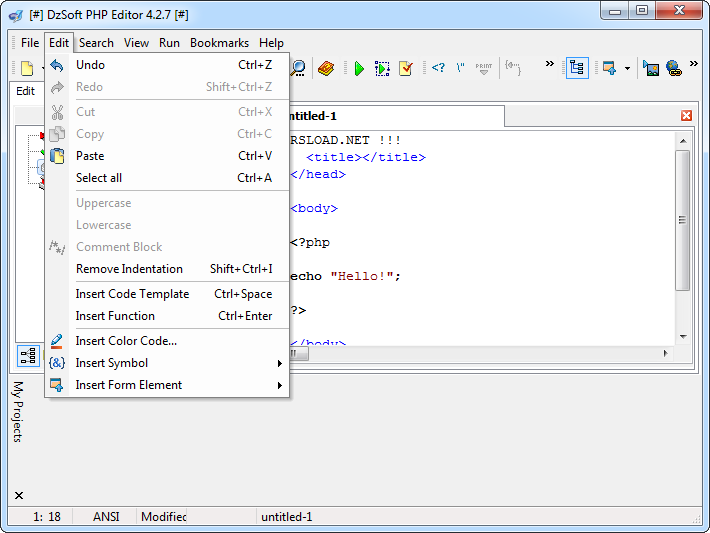Click the Insert hyperlink globe icon
The width and height of the screenshot is (710, 533).
point(674,68)
